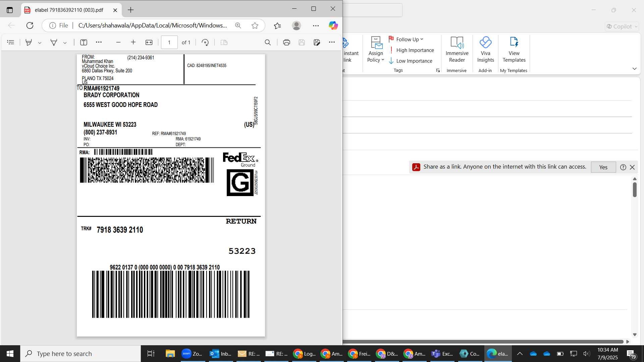Screen dimensions: 644x362
Task: Save PDF as a copy
Action: 317,42
